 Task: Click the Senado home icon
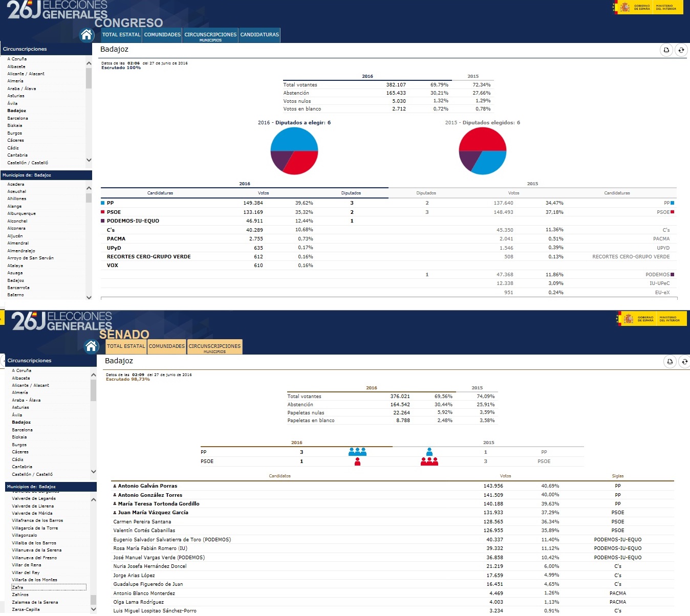coord(92,346)
